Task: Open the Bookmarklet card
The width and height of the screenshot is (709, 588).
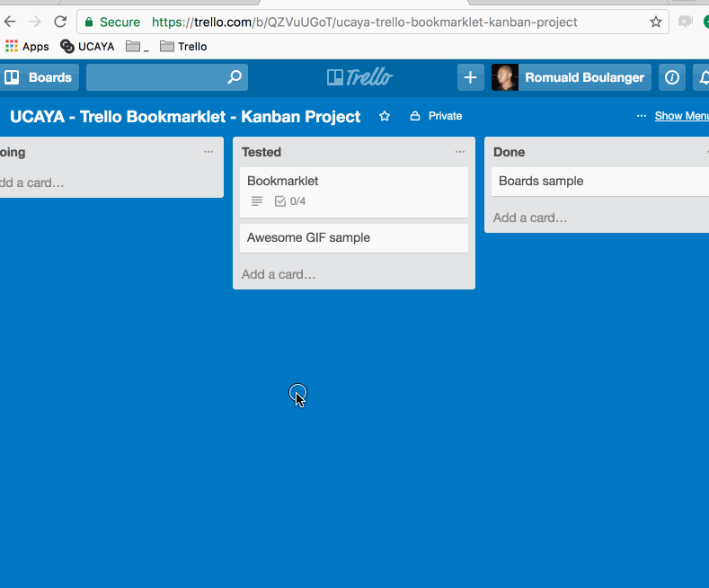Action: pos(354,192)
